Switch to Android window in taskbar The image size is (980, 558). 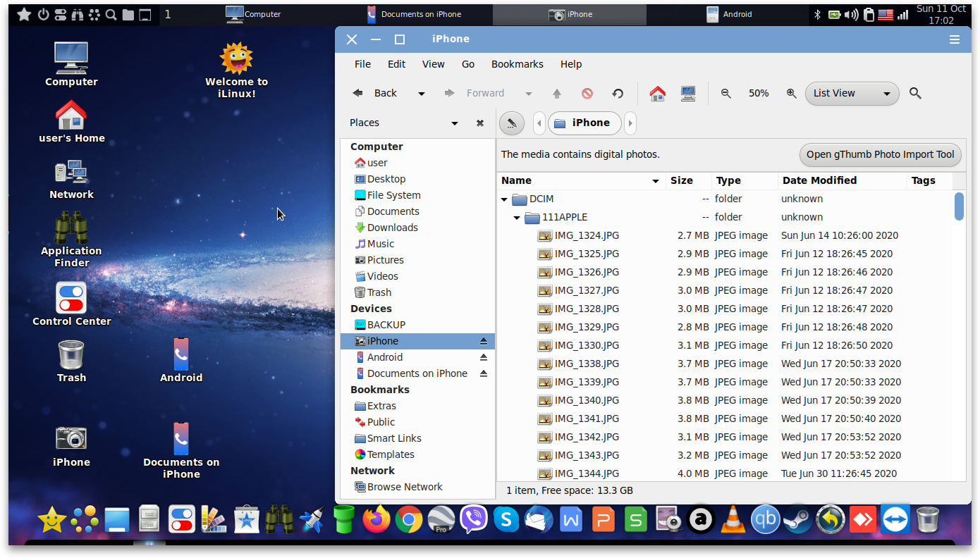tap(730, 14)
